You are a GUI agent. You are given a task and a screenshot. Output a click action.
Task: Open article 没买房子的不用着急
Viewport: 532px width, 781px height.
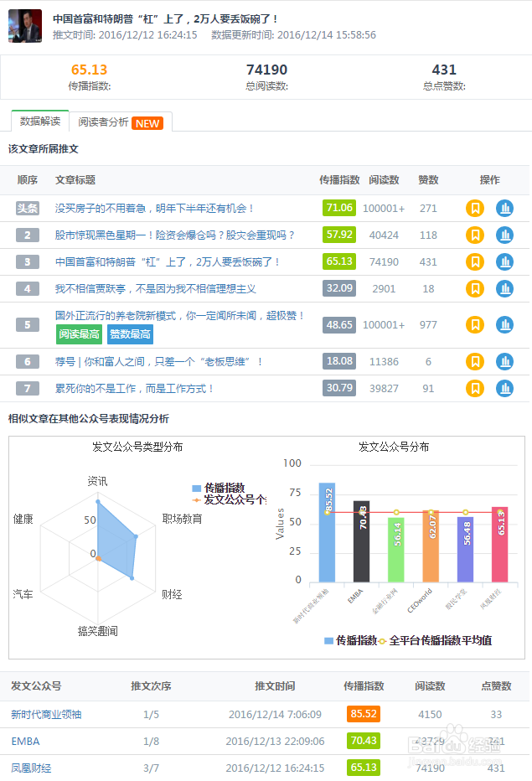(x=154, y=208)
